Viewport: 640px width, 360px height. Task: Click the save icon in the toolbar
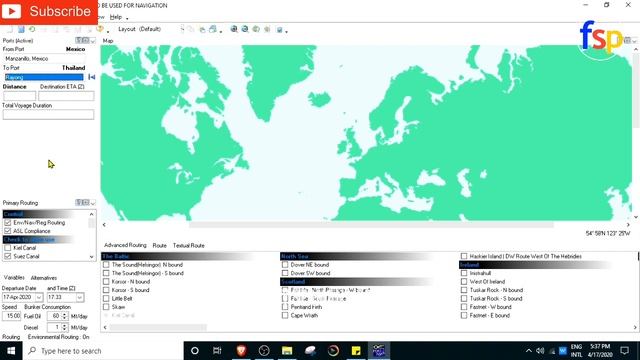(21, 29)
